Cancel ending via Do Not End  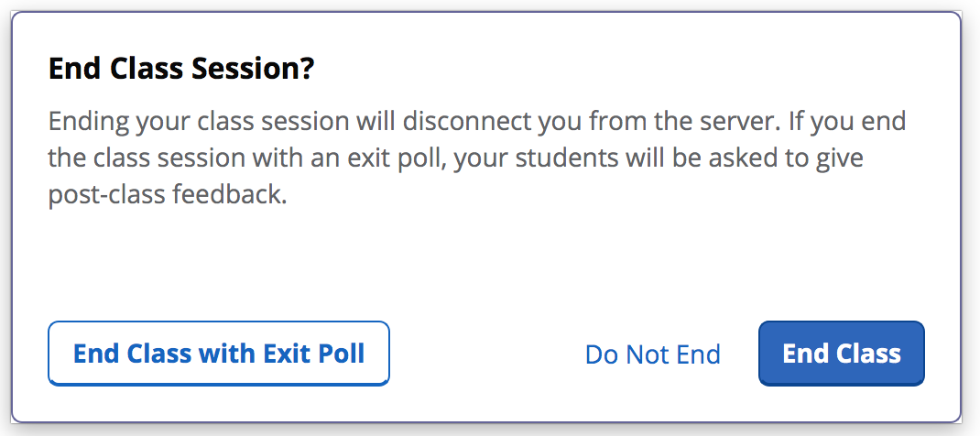coord(652,354)
